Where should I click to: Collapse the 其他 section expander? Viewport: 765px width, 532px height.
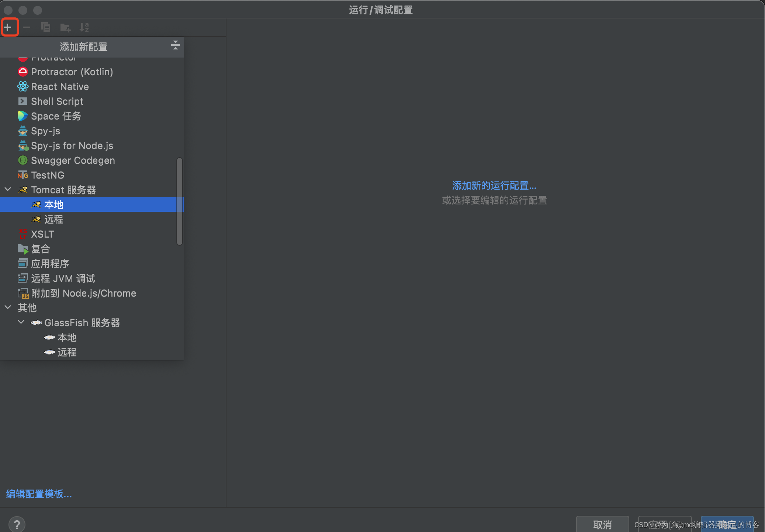click(x=9, y=308)
